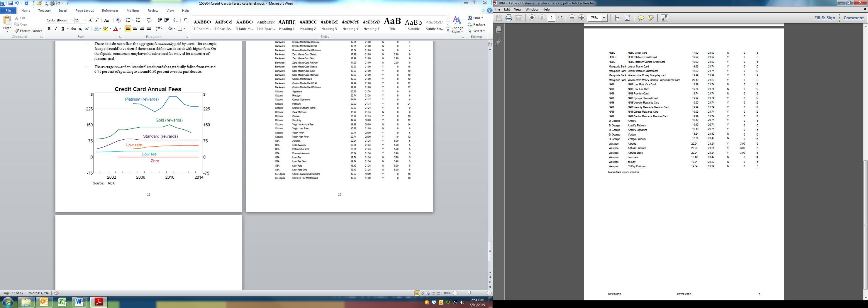Toggle strikethrough formatting in Word
The height and width of the screenshot is (308, 868).
pyautogui.click(x=73, y=29)
